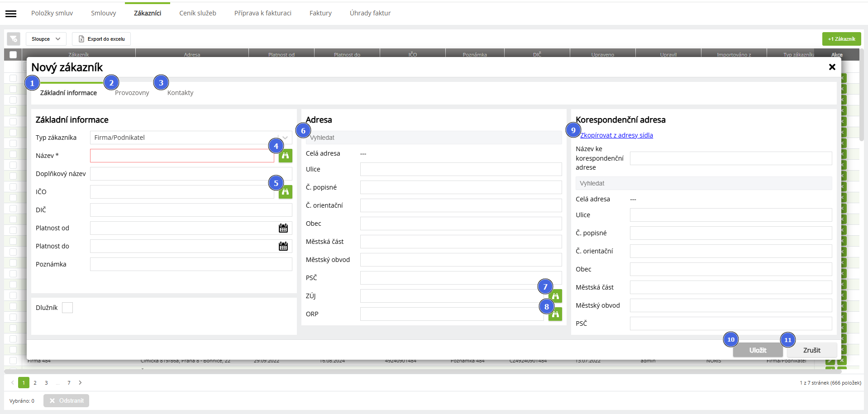Cancel the dialog with Zrušit
This screenshot has width=868, height=414.
point(812,350)
